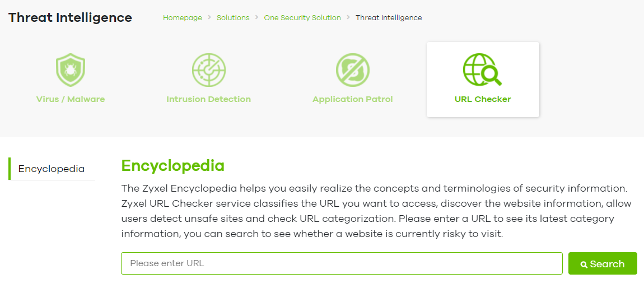The width and height of the screenshot is (644, 297).
Task: Click the Intrusion Detection radar icon
Action: pyautogui.click(x=208, y=70)
